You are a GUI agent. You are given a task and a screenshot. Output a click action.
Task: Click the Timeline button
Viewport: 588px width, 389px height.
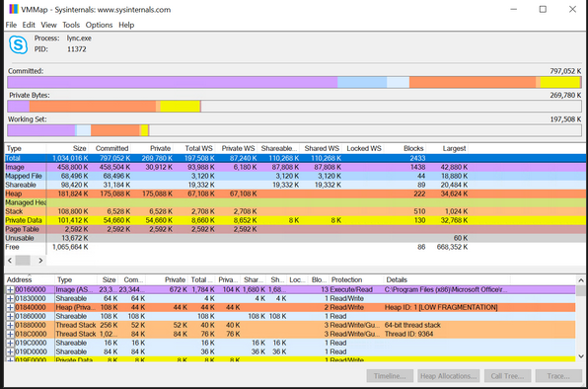tap(390, 376)
